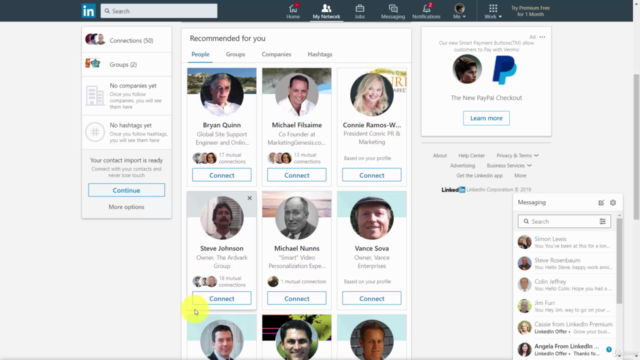This screenshot has height=360, width=640.
Task: Open Simon Lewis conversation
Action: point(565,242)
